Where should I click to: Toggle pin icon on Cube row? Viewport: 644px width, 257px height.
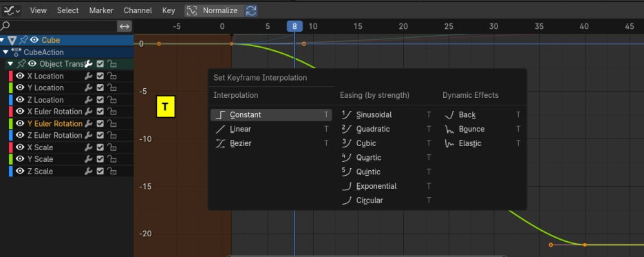(x=23, y=40)
